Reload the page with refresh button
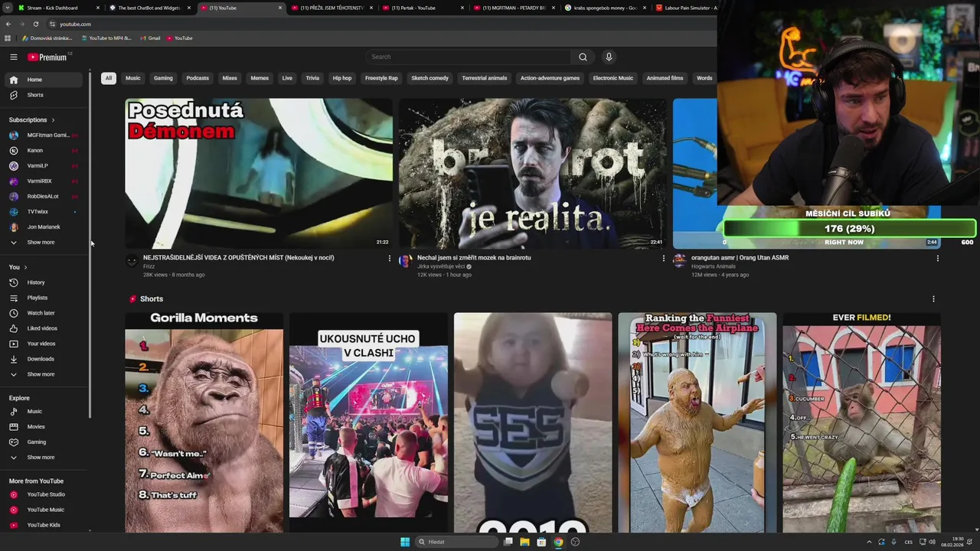 [x=35, y=24]
